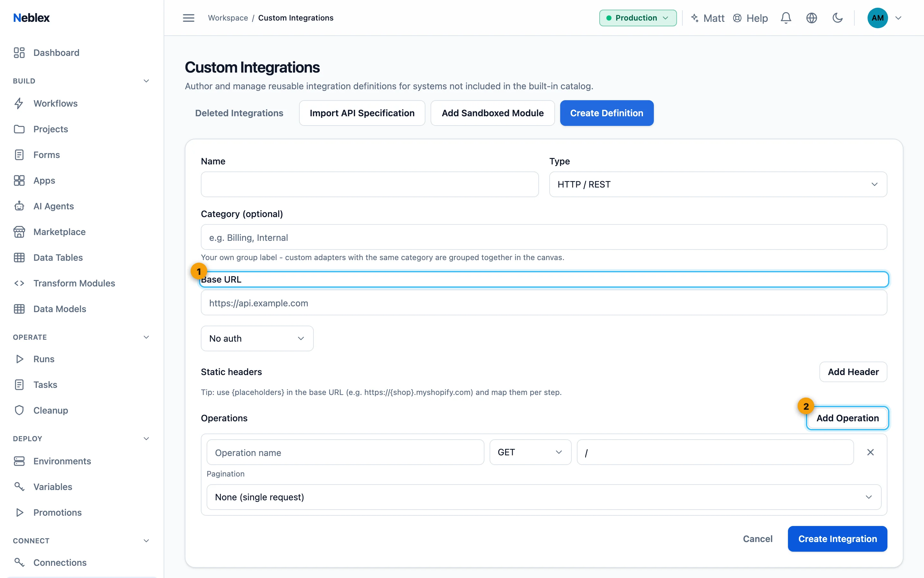The height and width of the screenshot is (578, 924).
Task: Open the Type HTTP / REST dropdown
Action: click(718, 184)
